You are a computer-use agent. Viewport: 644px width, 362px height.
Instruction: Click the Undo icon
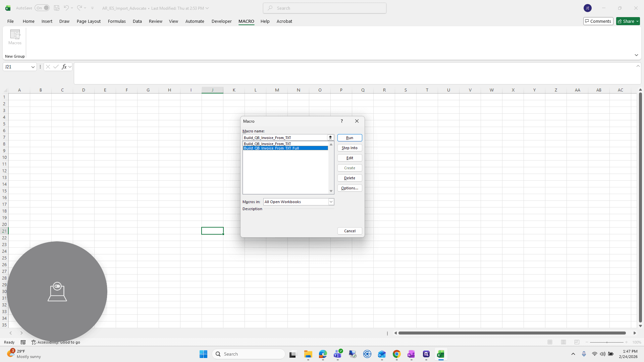tap(66, 8)
